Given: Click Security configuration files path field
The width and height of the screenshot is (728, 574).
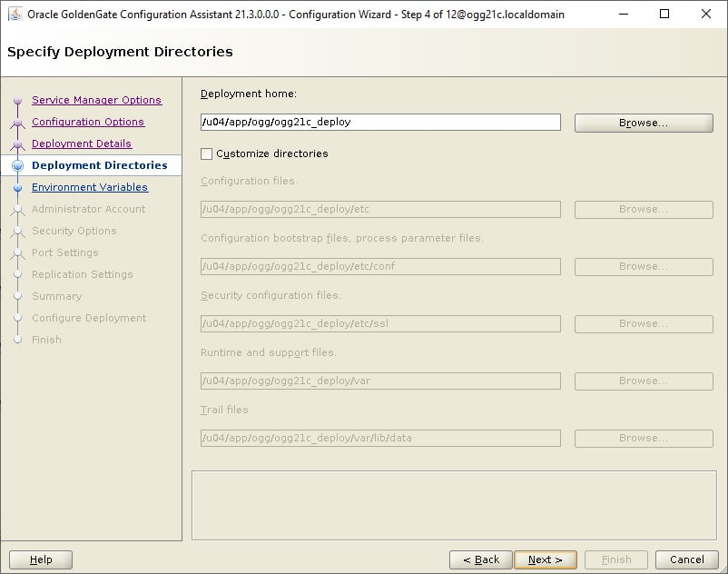Looking at the screenshot, I should pyautogui.click(x=380, y=323).
